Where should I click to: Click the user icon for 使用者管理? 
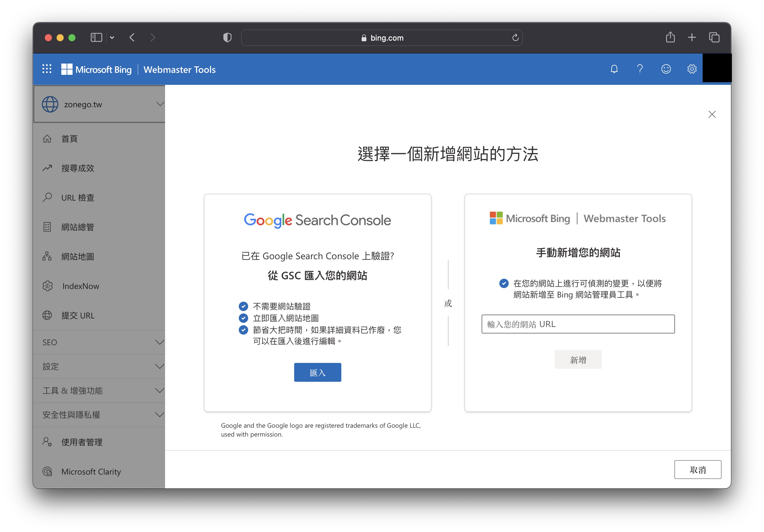pyautogui.click(x=47, y=442)
